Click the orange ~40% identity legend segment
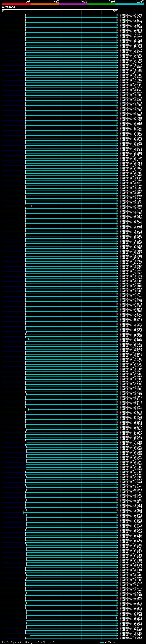 [45, 4]
